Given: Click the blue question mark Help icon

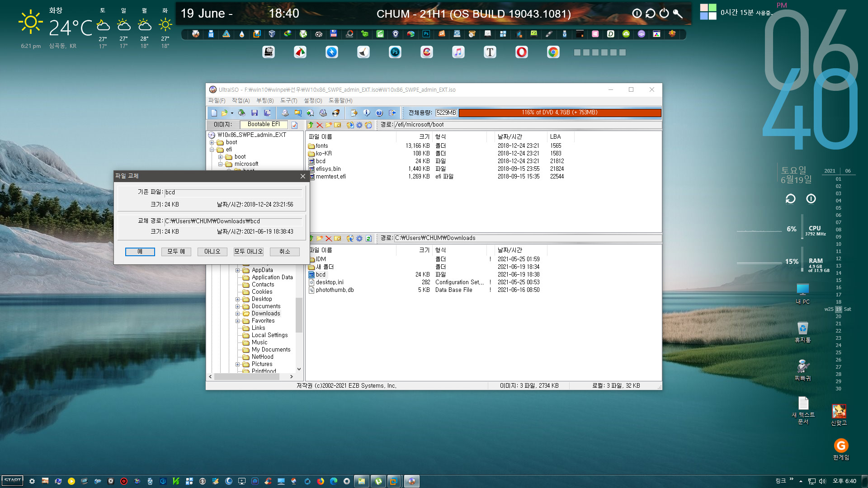Looking at the screenshot, I should (x=379, y=113).
